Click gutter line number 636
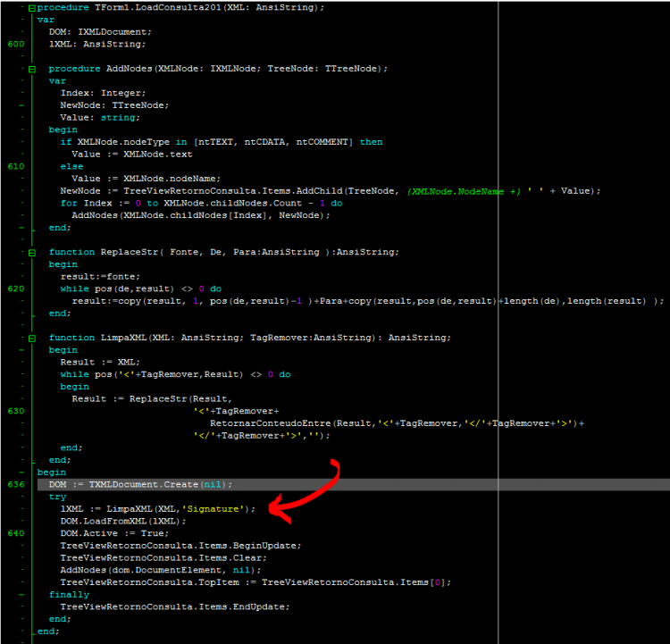The width and height of the screenshot is (670, 644). [16, 485]
